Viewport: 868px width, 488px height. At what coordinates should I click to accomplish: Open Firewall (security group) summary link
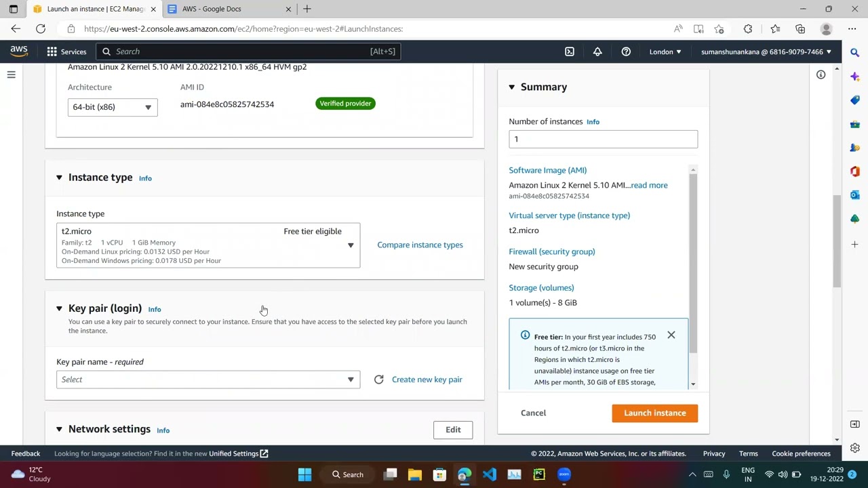point(552,251)
